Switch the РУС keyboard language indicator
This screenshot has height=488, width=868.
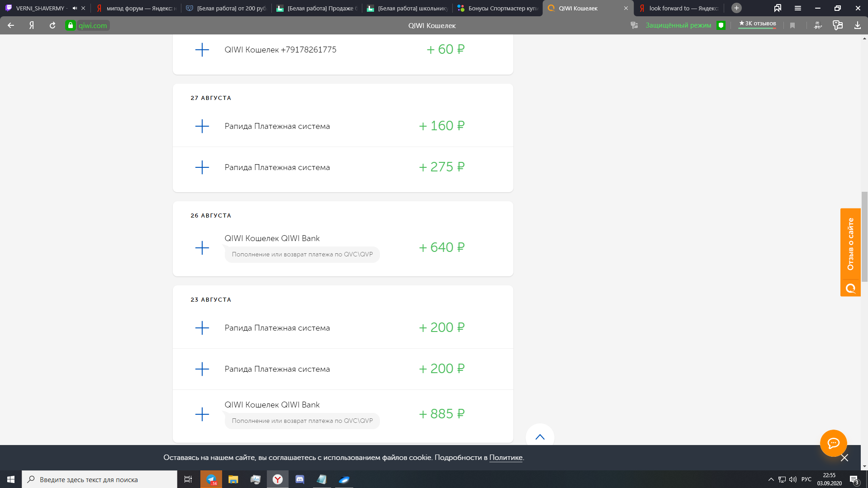tap(806, 479)
